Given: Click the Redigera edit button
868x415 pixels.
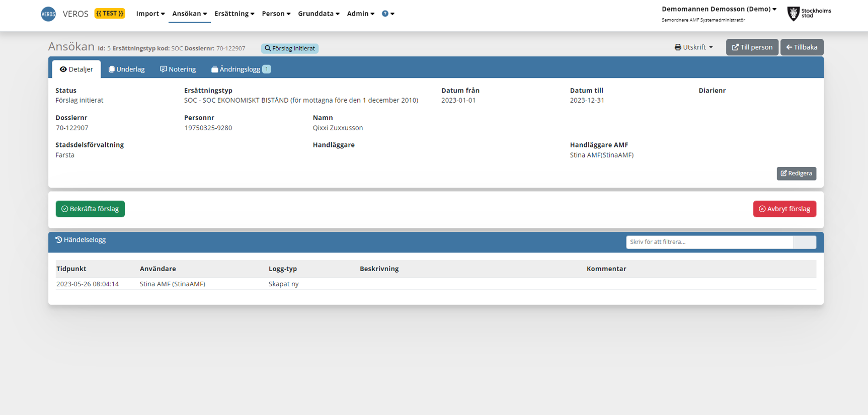Looking at the screenshot, I should tap(796, 174).
